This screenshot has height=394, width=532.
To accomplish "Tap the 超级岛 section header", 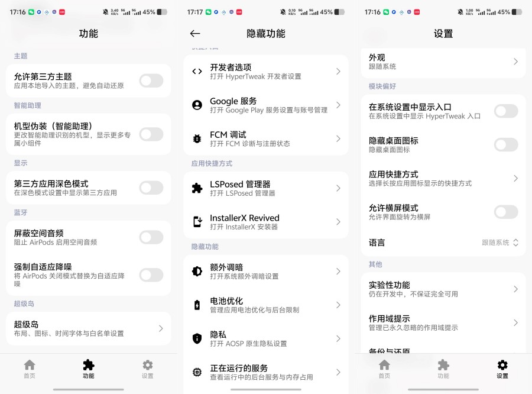I will pyautogui.click(x=24, y=303).
